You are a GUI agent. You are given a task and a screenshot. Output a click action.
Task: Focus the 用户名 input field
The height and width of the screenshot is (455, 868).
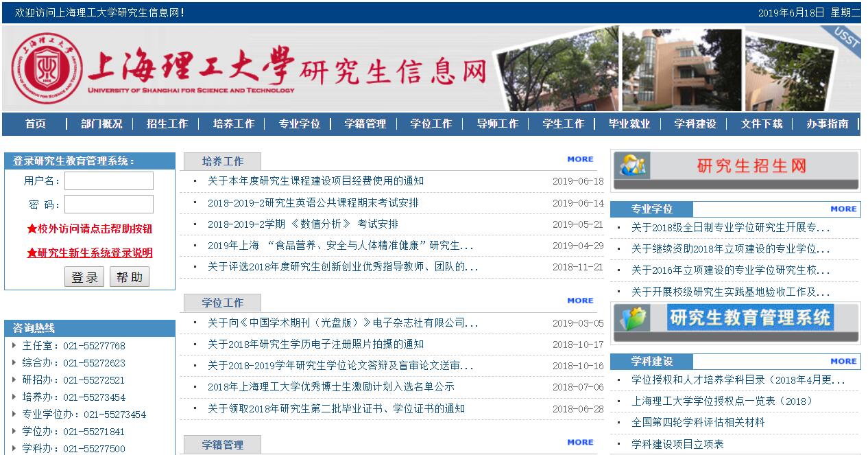(109, 181)
